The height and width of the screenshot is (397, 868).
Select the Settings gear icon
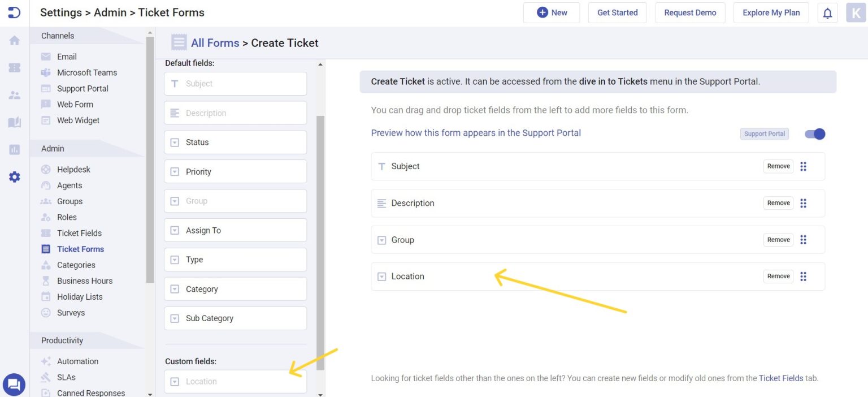tap(14, 176)
